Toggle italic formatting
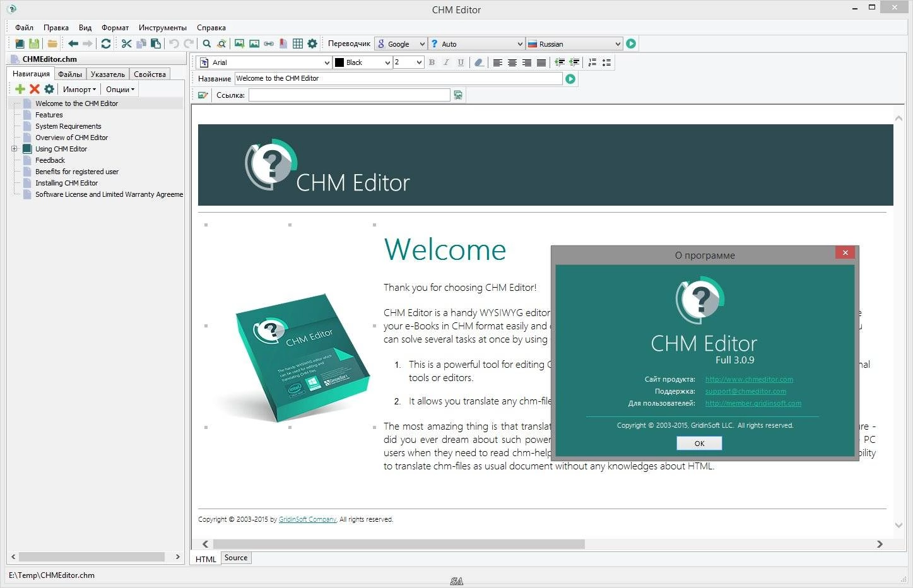The height and width of the screenshot is (588, 913). pos(446,62)
